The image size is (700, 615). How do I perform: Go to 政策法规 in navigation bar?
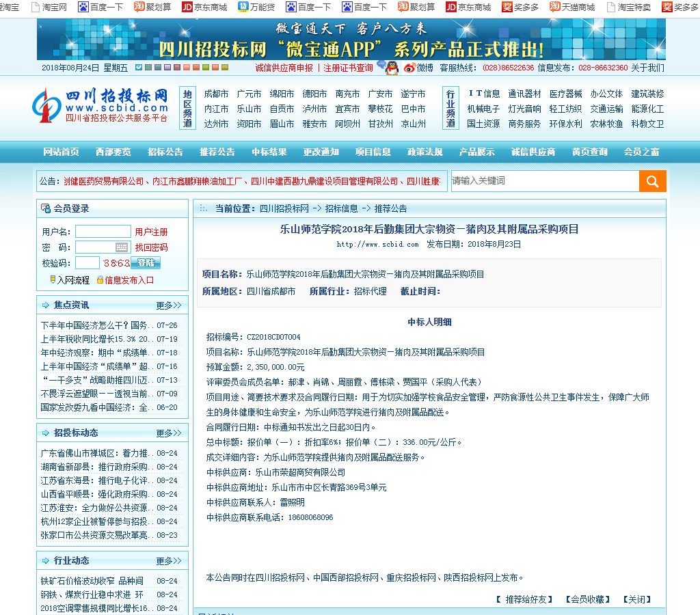coord(425,152)
